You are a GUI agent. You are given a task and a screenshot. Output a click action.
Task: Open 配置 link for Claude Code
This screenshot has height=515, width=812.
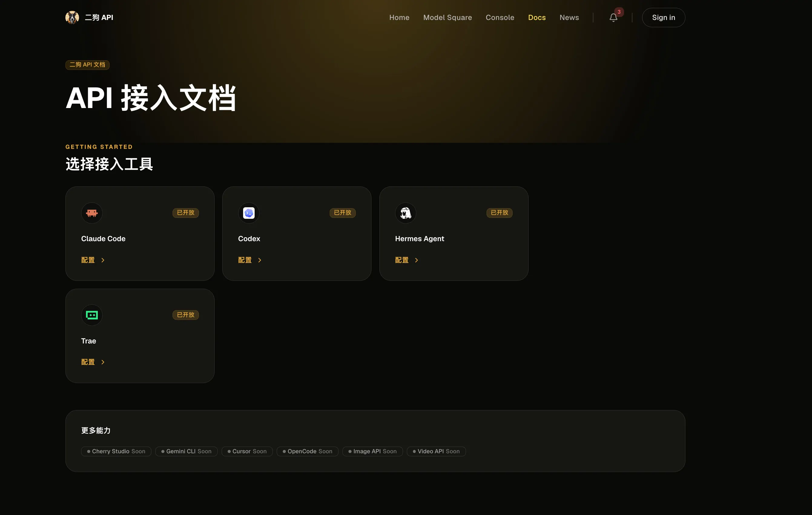point(93,260)
